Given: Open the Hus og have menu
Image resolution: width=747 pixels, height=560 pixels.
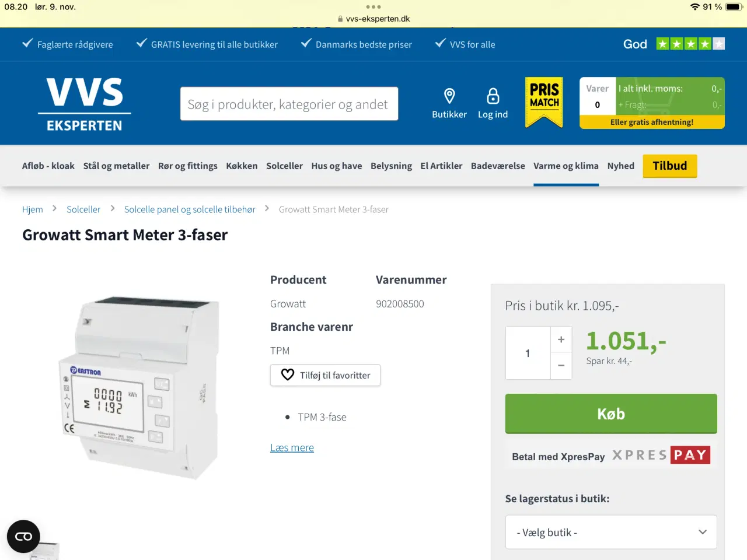Looking at the screenshot, I should tap(337, 166).
